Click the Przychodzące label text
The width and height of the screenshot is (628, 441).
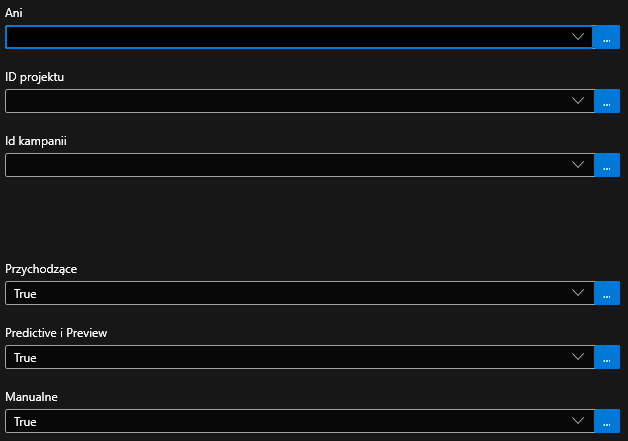tap(41, 269)
